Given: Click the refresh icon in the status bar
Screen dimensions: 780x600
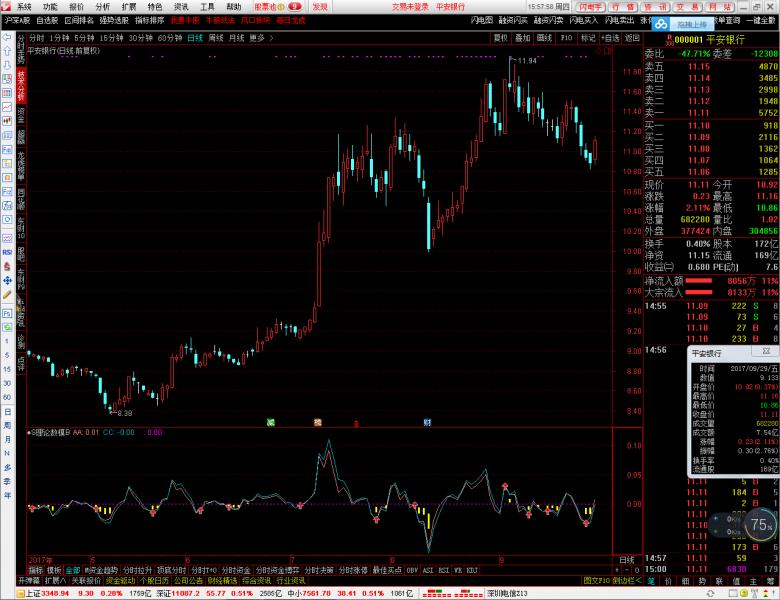Looking at the screenshot, I should (710, 594).
